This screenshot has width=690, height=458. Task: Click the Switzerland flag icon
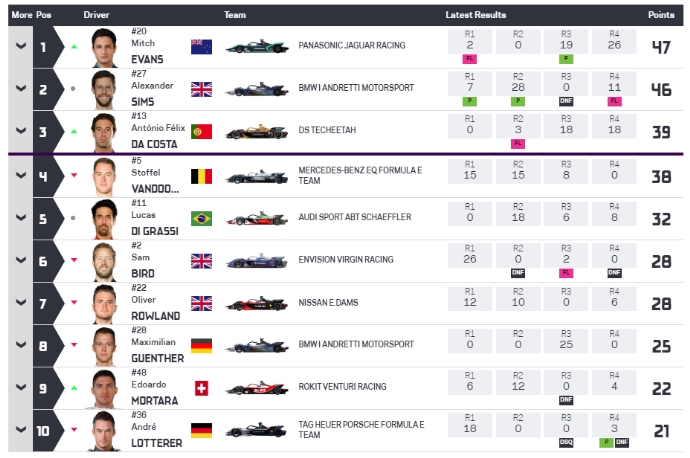coord(201,389)
